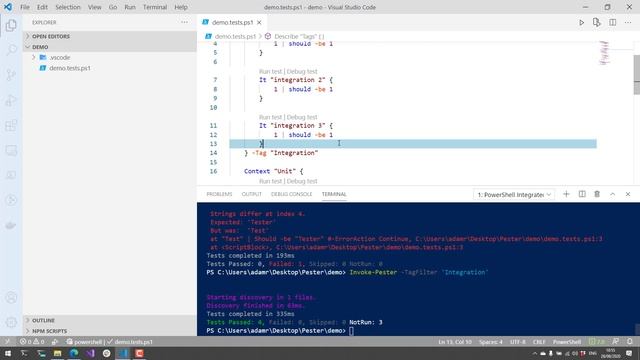
Task: Click the PowerShell version 7.0 indicator
Action: (597, 342)
